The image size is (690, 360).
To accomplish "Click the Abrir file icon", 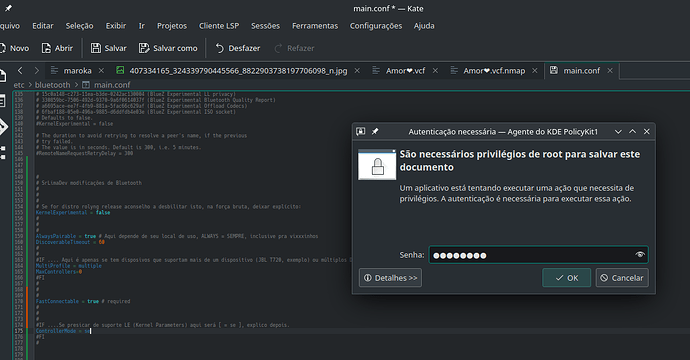I will (x=46, y=48).
